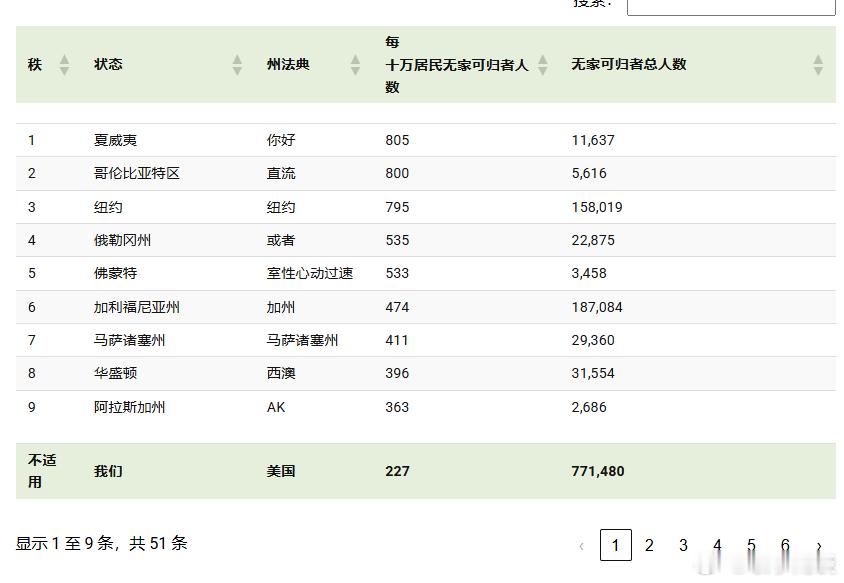Image resolution: width=844 pixels, height=583 pixels.
Task: Select the rate value 533
Action: coord(397,273)
